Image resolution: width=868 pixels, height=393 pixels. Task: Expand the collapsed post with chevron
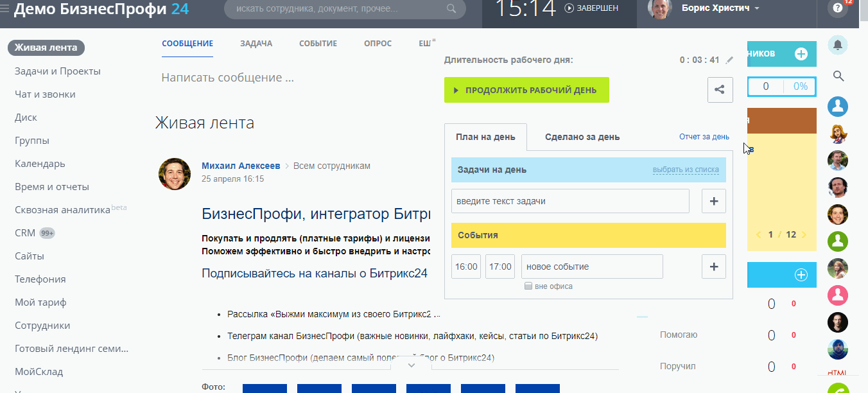click(412, 365)
